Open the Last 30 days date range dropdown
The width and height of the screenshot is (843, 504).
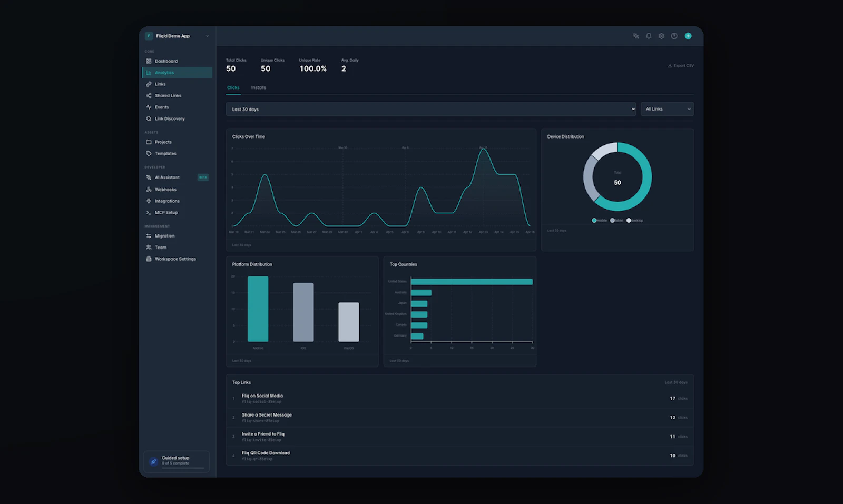[432, 109]
